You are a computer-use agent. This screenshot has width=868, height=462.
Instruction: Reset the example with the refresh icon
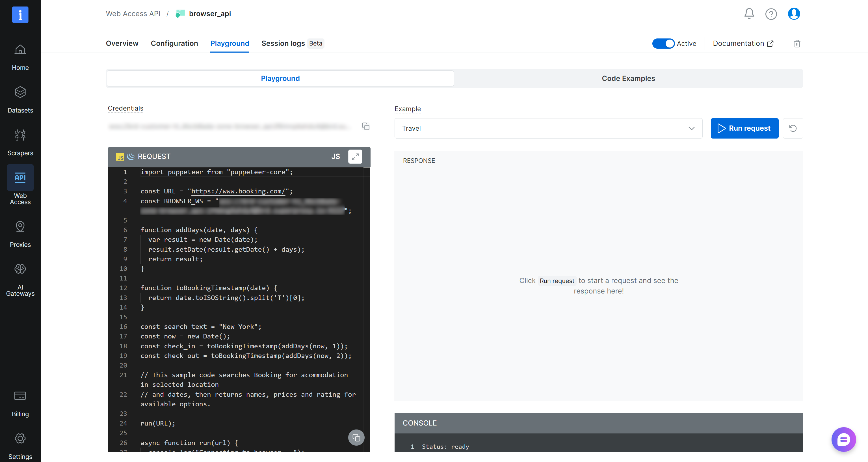793,128
